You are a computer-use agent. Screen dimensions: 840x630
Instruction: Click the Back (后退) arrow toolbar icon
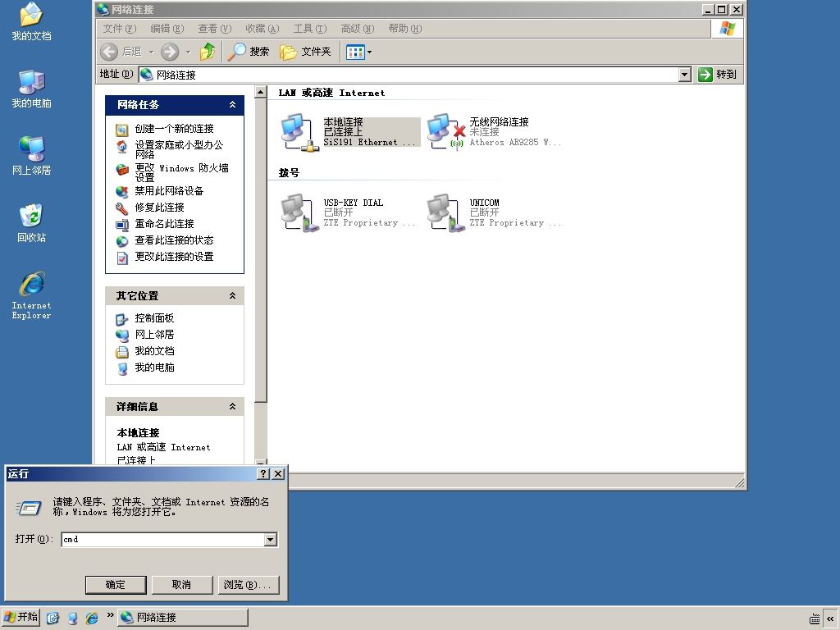pos(109,52)
